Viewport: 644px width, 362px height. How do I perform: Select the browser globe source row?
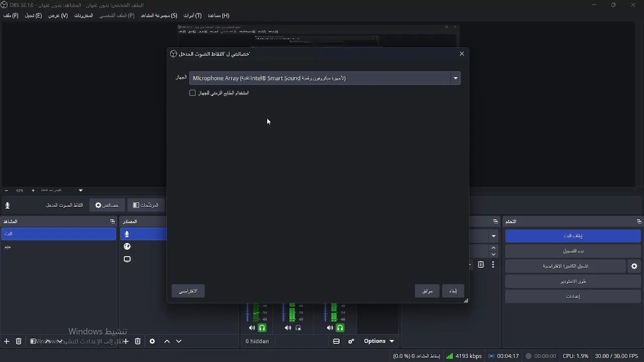[143, 247]
